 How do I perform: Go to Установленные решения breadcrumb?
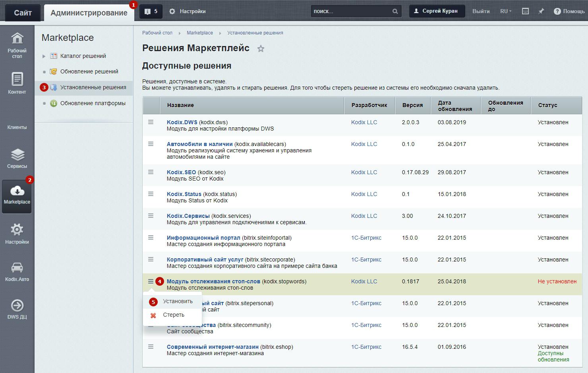(255, 33)
